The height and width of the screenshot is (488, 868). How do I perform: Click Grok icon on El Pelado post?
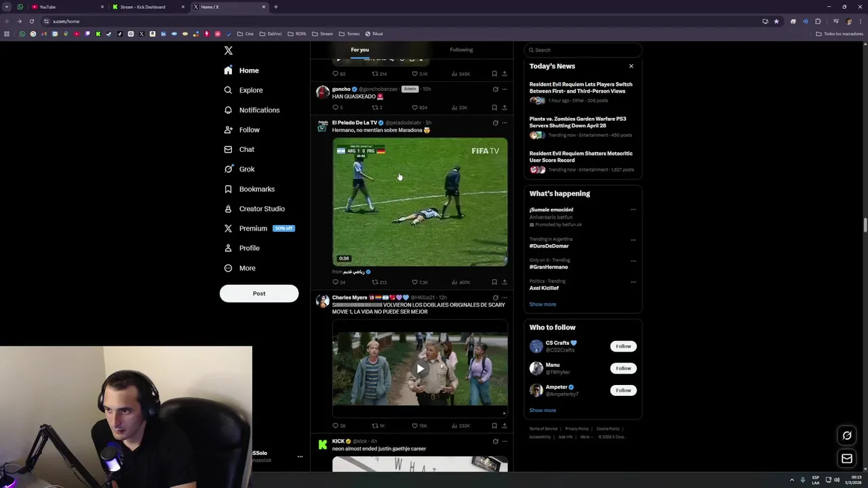(x=495, y=123)
